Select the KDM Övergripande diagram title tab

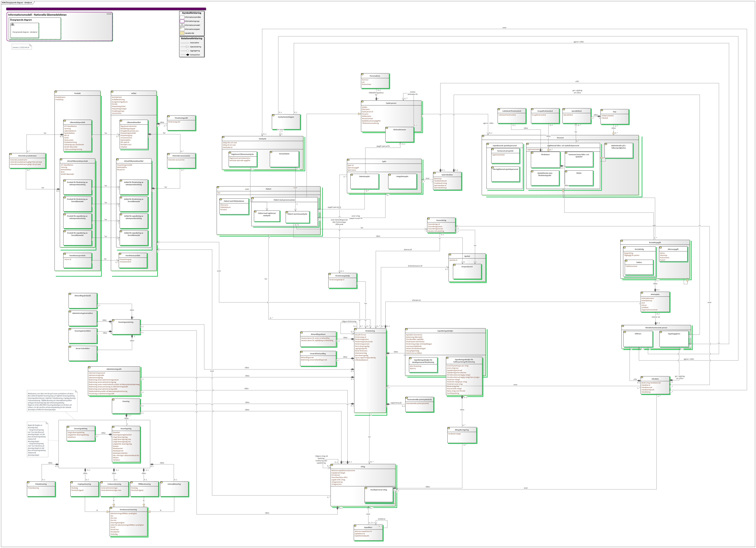(x=17, y=3)
